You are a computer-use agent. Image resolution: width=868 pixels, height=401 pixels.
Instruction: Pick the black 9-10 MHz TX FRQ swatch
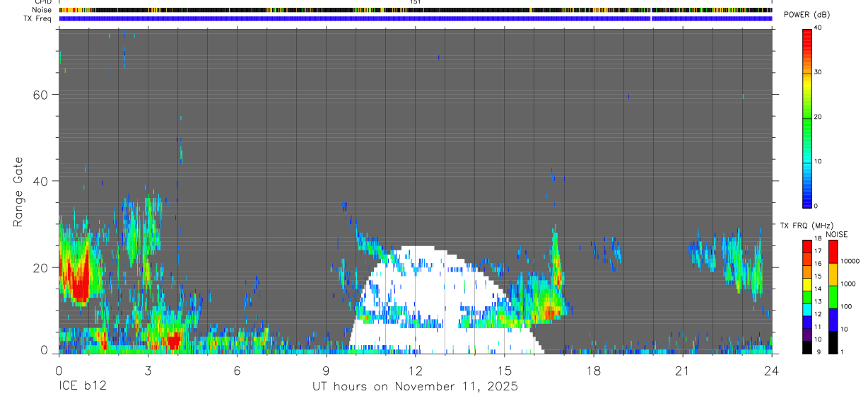point(809,347)
